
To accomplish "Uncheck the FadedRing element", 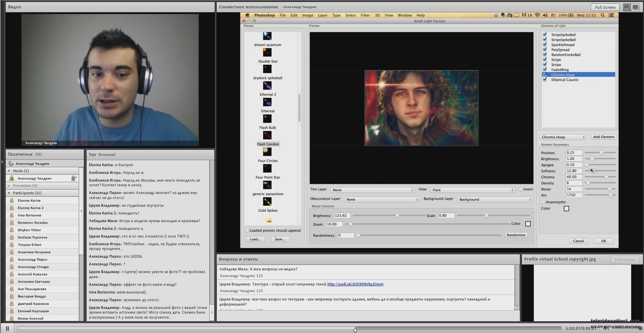I will [x=545, y=70].
